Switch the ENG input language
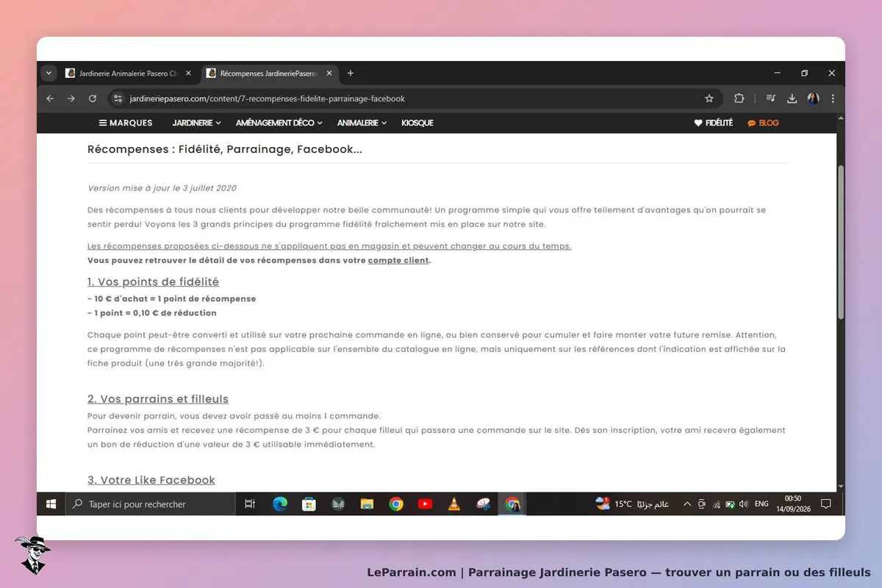The width and height of the screenshot is (882, 588). [x=761, y=504]
